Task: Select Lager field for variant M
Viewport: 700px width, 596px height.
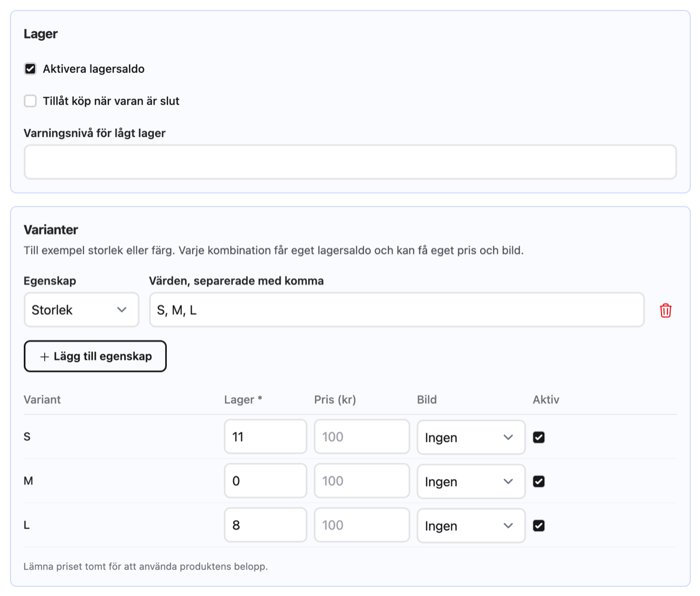Action: 265,481
